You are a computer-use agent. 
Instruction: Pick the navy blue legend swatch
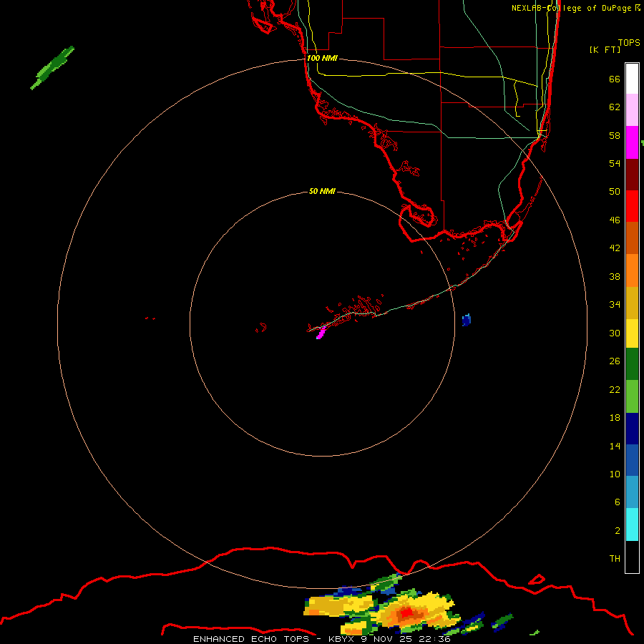[632, 428]
